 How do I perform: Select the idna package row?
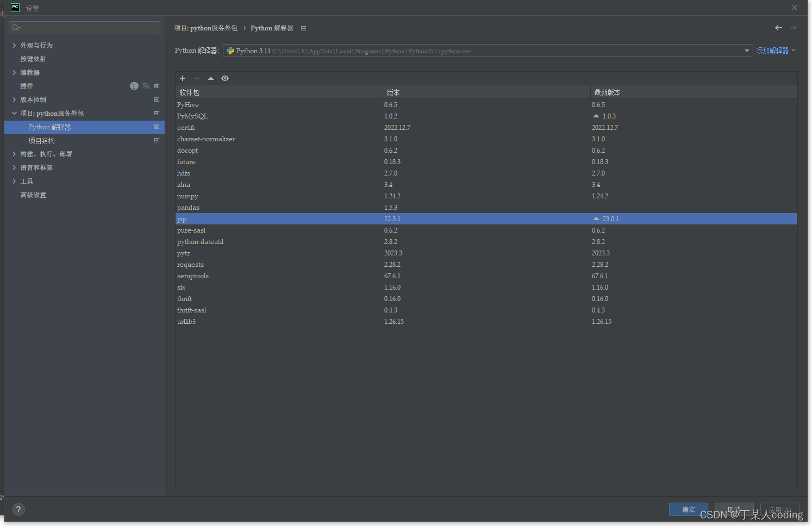point(486,184)
